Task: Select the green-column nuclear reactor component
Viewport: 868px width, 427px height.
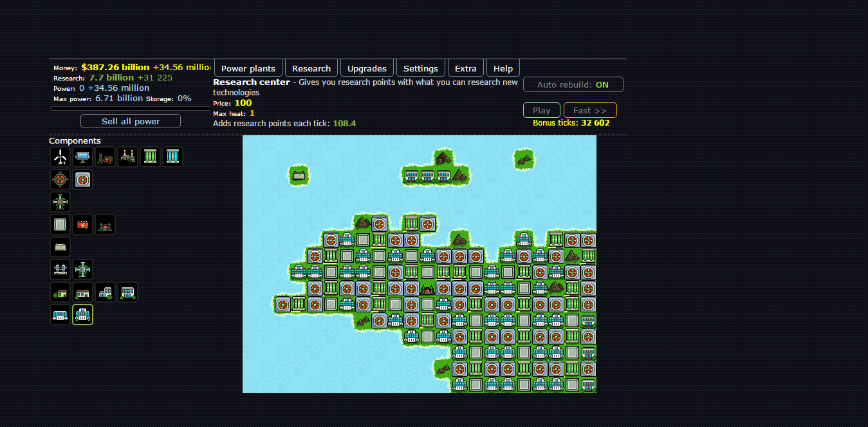Action: [150, 157]
